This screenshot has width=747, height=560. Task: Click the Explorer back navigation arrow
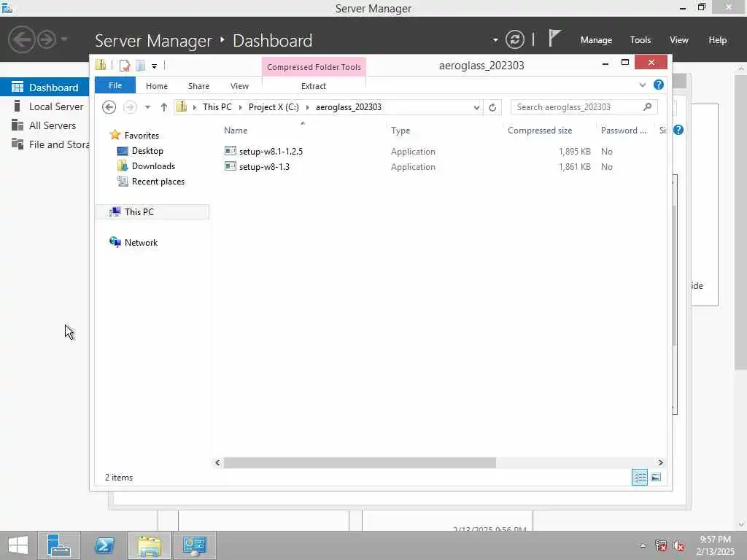coord(109,107)
